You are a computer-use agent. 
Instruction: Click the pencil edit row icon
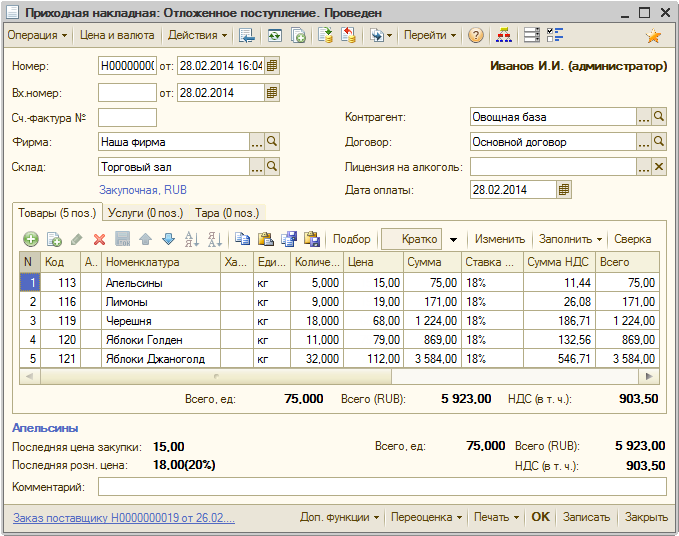point(77,239)
